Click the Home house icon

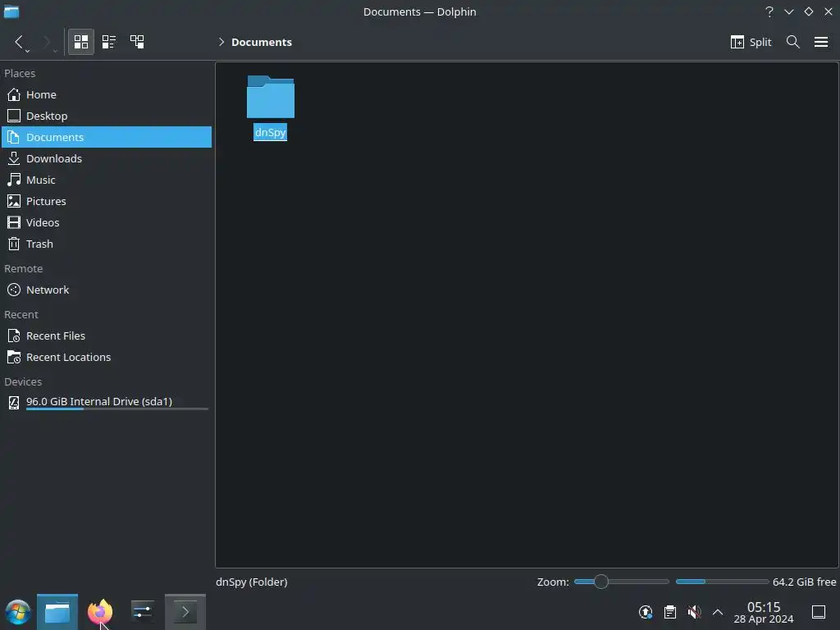coord(14,94)
